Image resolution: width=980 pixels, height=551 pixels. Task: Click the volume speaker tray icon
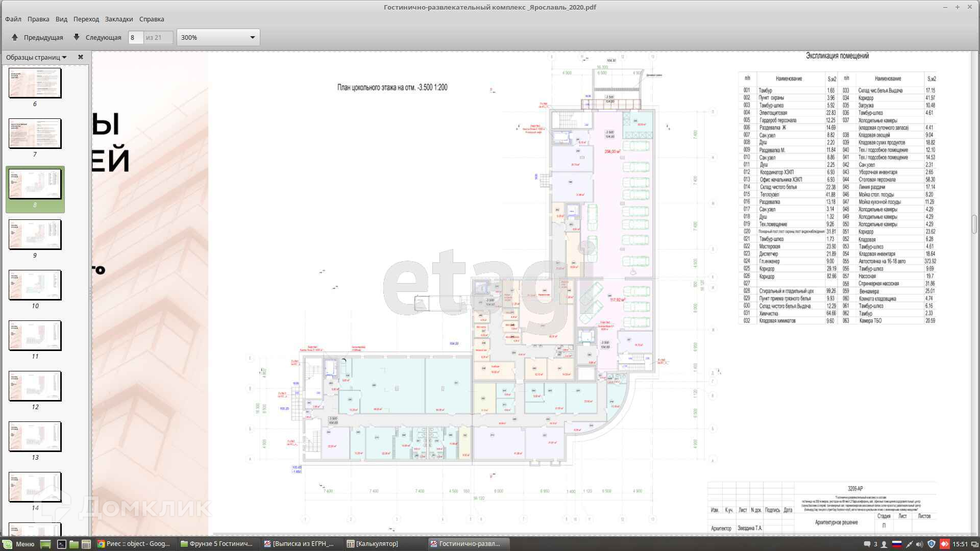pos(920,544)
